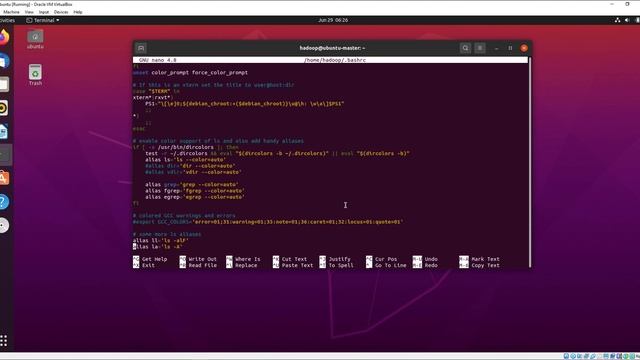The width and height of the screenshot is (640, 360).
Task: Open the VirtualBox Machine menu
Action: click(11, 12)
